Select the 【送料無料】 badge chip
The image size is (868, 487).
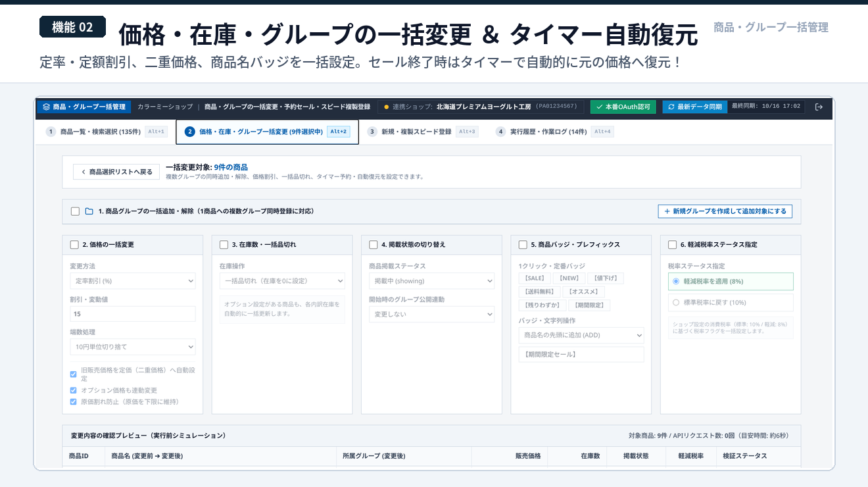540,292
